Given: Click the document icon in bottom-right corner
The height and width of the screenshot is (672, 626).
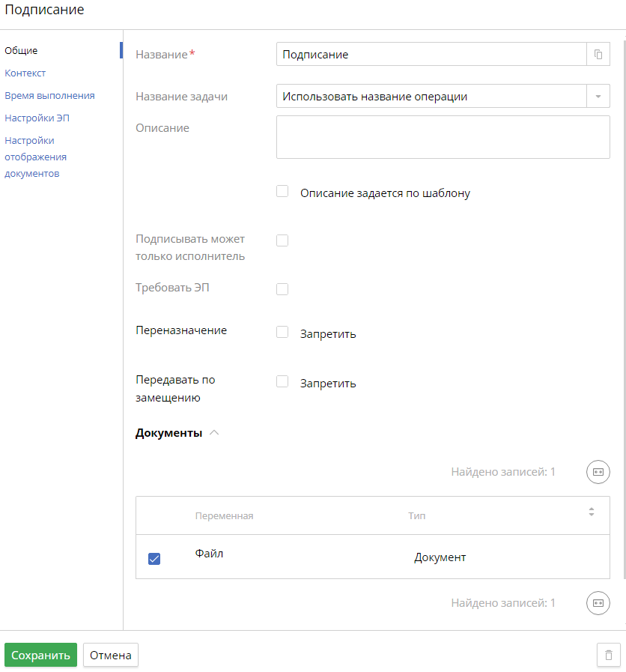Looking at the screenshot, I should (x=608, y=654).
